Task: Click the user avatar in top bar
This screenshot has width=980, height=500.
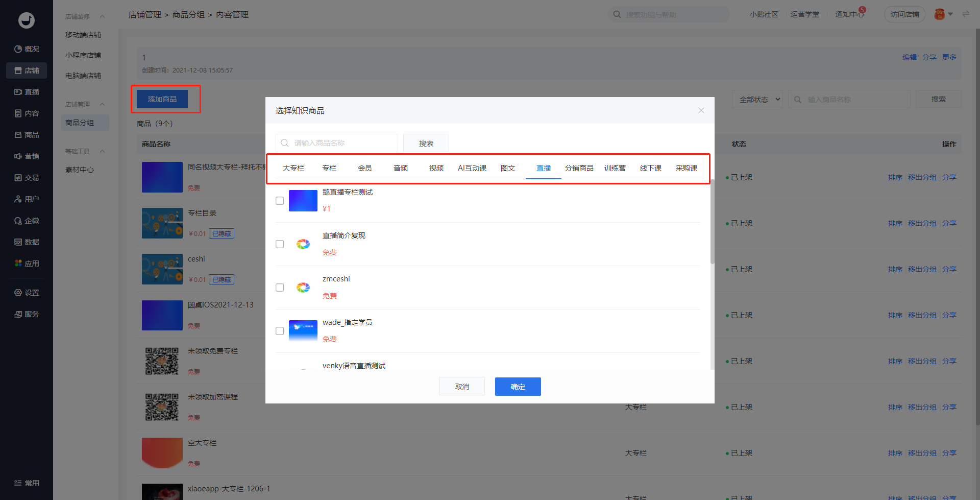Action: (939, 14)
